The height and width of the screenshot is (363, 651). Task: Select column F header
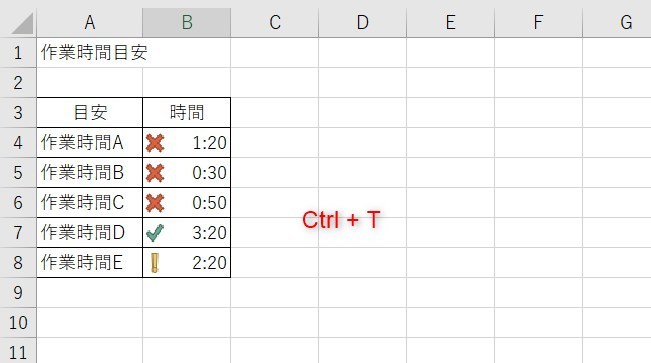point(538,22)
